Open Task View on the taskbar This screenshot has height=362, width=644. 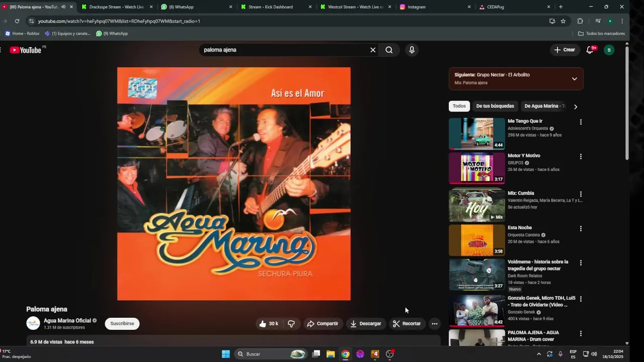tap(316, 354)
